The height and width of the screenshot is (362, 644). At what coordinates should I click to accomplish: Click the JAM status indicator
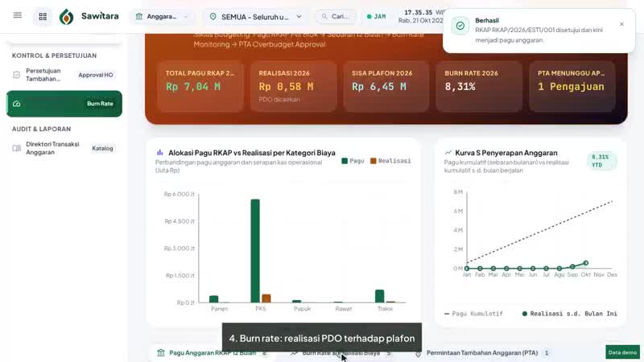(x=376, y=16)
